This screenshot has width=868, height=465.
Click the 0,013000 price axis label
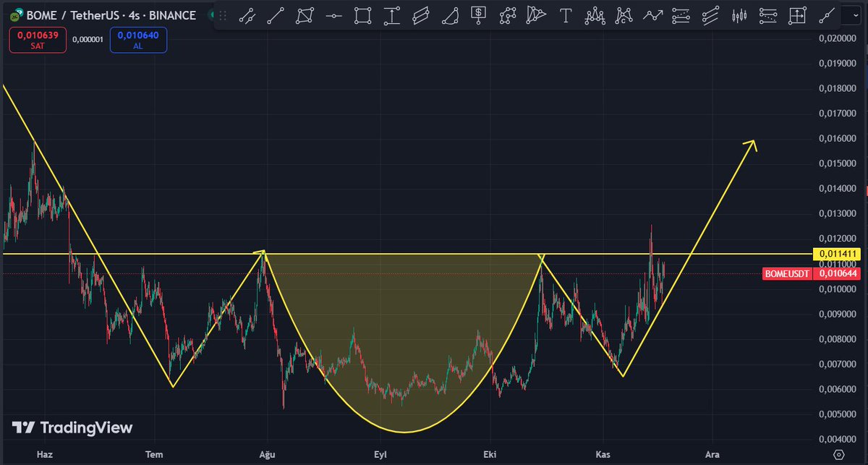pos(838,214)
